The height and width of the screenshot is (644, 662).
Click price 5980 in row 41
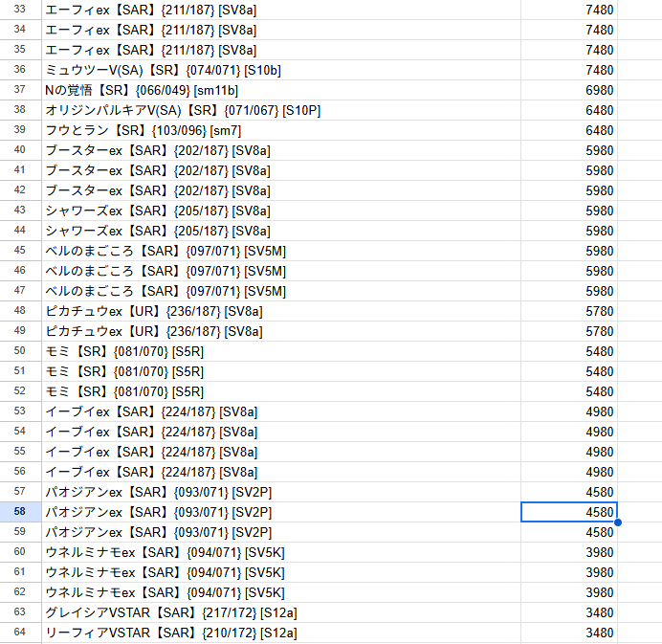(x=569, y=170)
